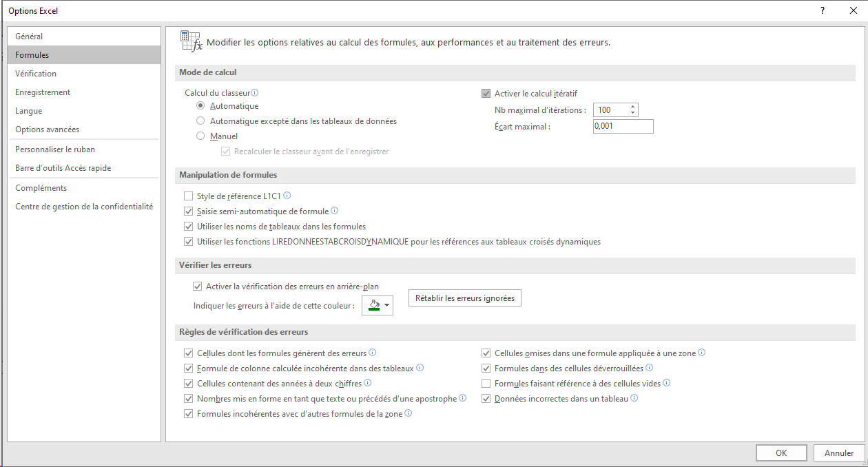868x467 pixels.
Task: Click Rétablir les erreurs ignorées button
Action: [x=465, y=298]
